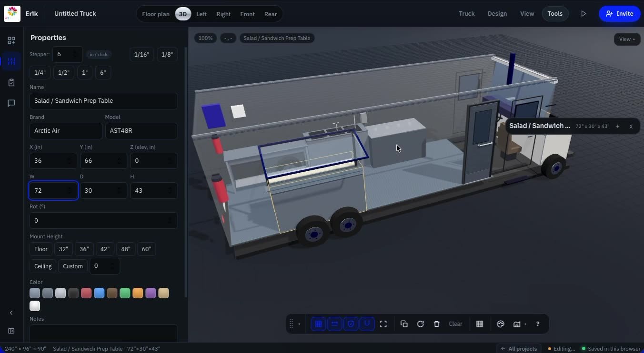Click the plus icon on item label tooltip

point(617,126)
